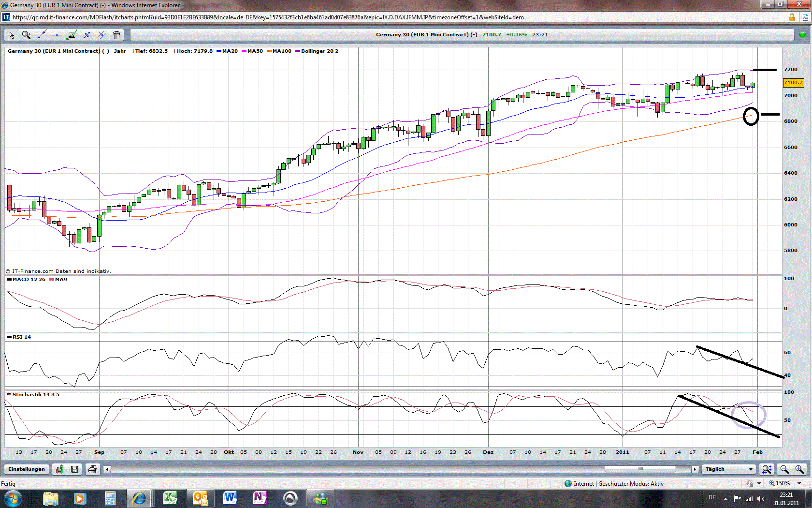Open the chart annotation/notes tool
812x508 pixels.
tap(72, 35)
